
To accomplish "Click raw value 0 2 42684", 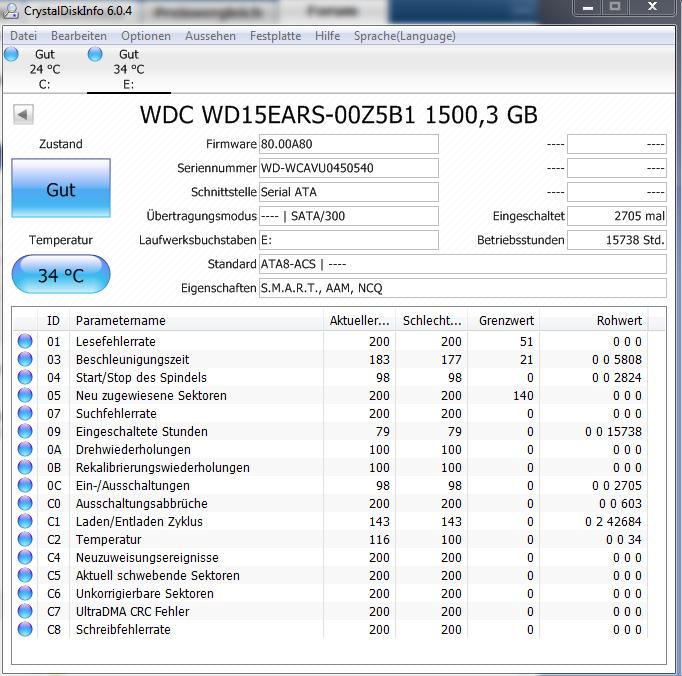I will [x=613, y=522].
